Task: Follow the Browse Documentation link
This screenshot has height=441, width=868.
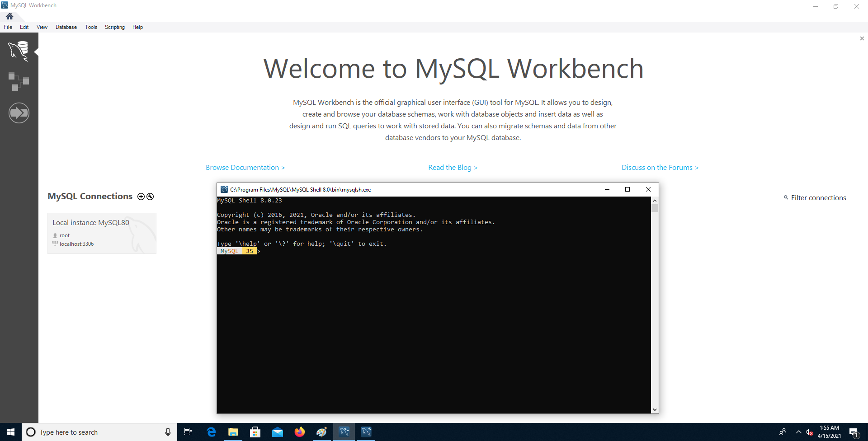Action: [245, 168]
